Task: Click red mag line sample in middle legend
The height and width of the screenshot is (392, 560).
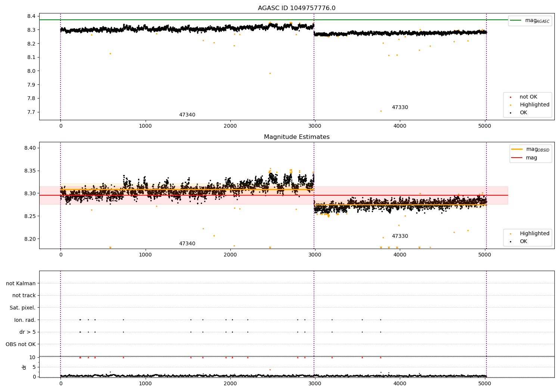Action: [517, 158]
